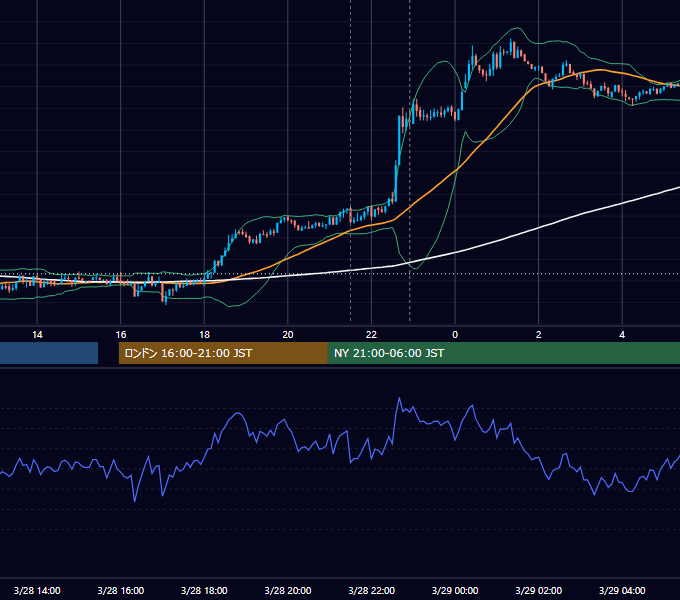This screenshot has width=680, height=600.
Task: Click the 3/28 16:00 date label
Action: 121,590
